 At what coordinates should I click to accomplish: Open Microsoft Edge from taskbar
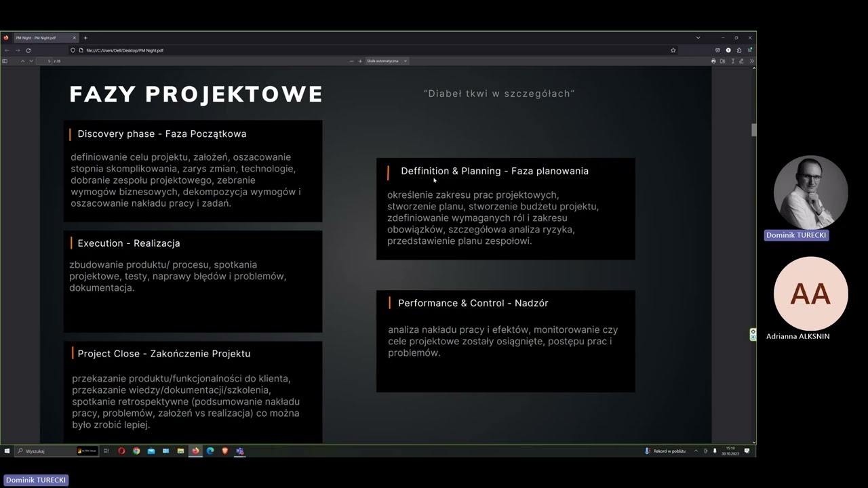(x=210, y=451)
